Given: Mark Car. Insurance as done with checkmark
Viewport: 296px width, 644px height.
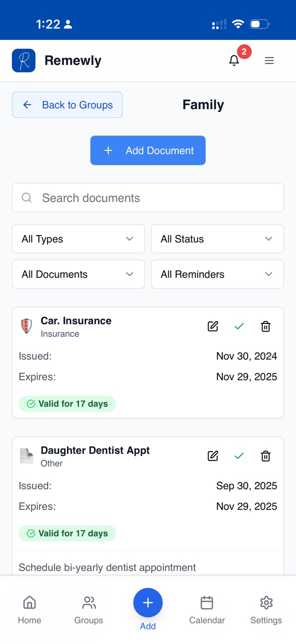Looking at the screenshot, I should pos(239,326).
